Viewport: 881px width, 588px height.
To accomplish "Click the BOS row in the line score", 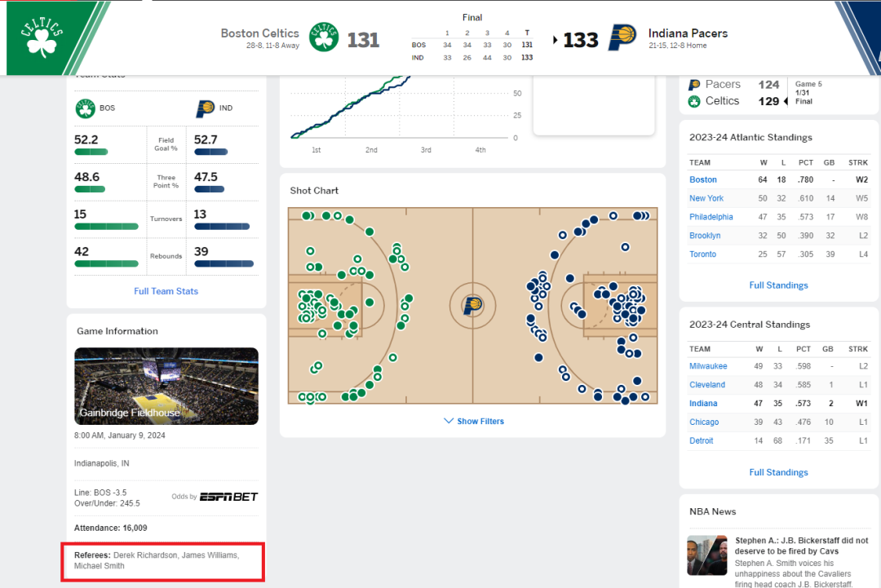I will [472, 45].
